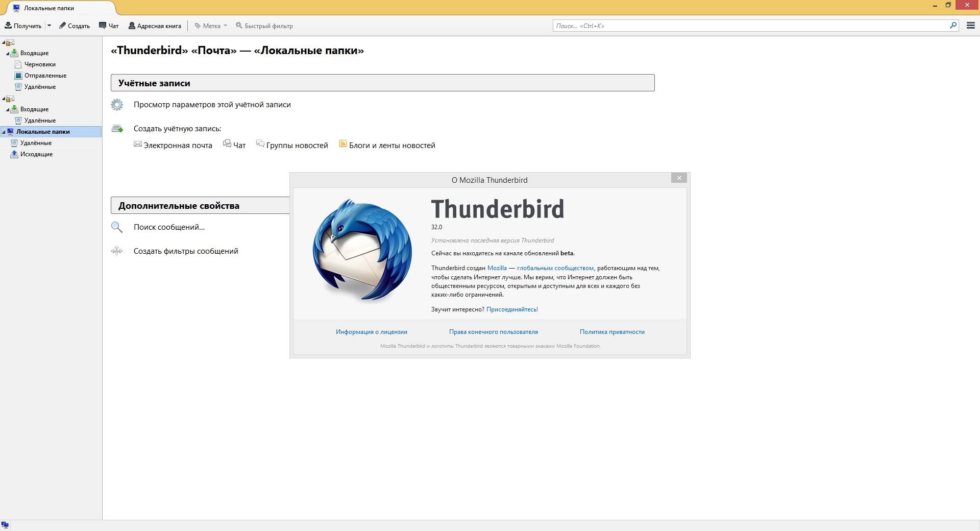The width and height of the screenshot is (980, 531).
Task: Click the Thunderbird bird logo in the dialog
Action: coord(362,250)
